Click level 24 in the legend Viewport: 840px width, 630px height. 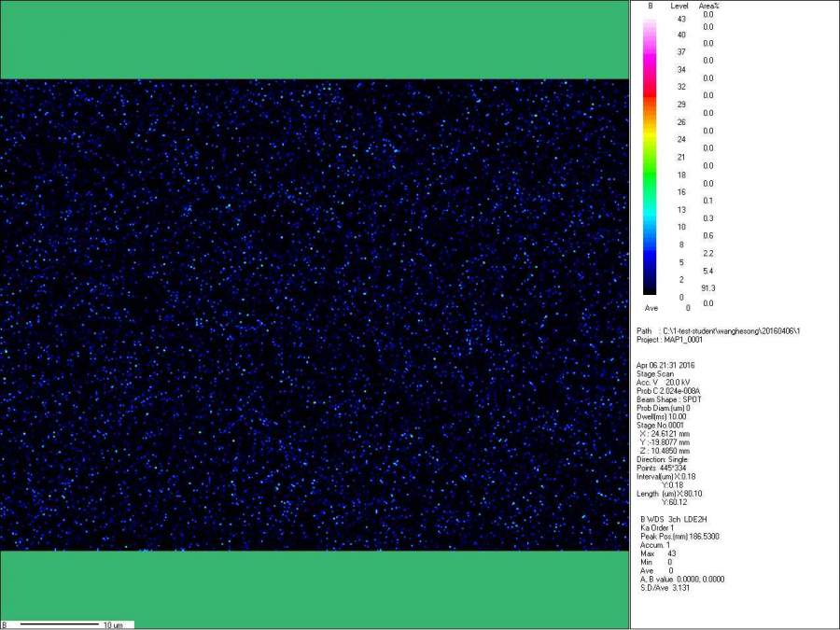point(681,139)
